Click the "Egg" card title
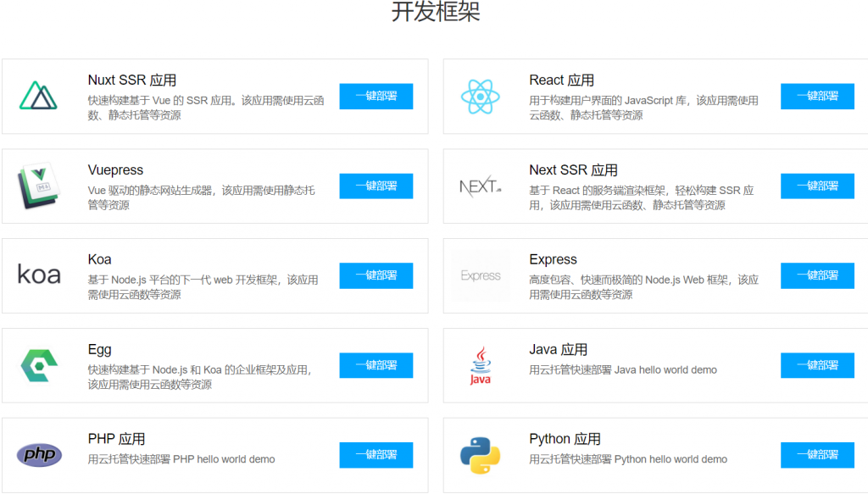This screenshot has width=868, height=494. tap(100, 350)
